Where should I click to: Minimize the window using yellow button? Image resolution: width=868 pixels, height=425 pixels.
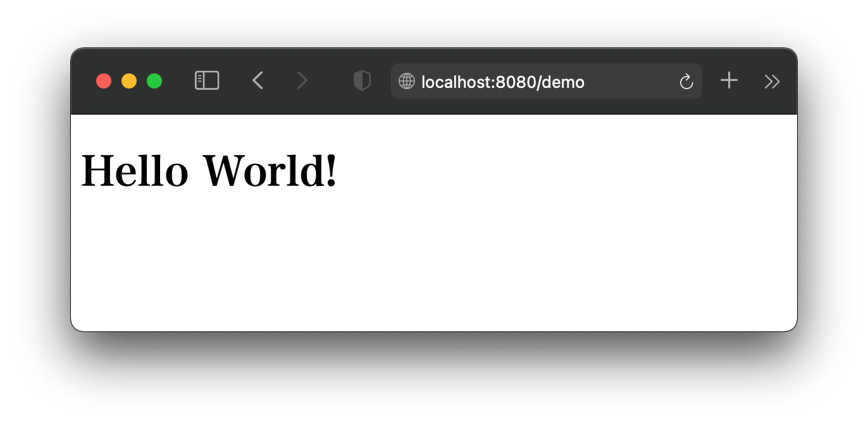(x=129, y=81)
